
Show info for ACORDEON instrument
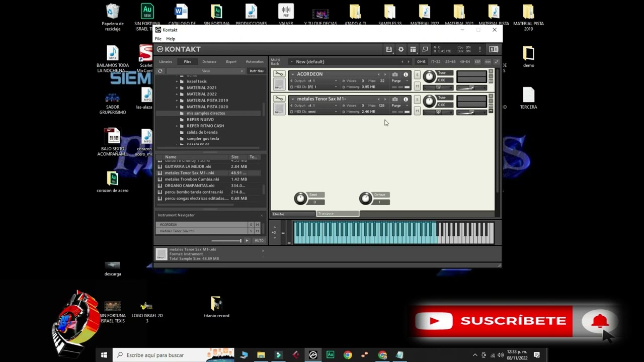tap(406, 74)
